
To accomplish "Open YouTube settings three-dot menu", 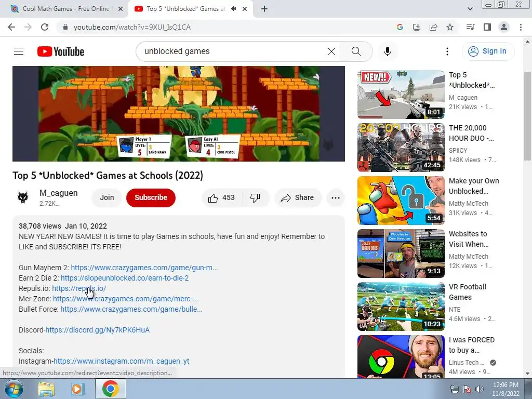I will coord(447,51).
